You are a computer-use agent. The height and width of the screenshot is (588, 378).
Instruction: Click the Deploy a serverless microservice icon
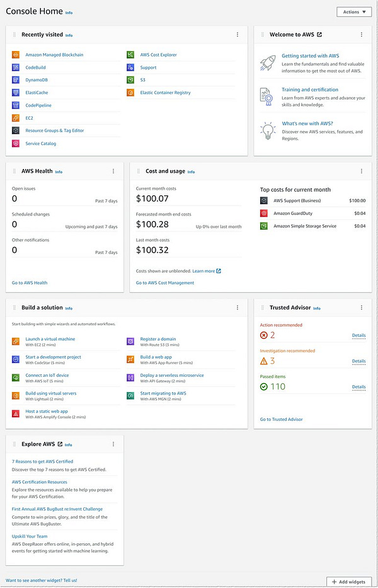click(x=130, y=378)
